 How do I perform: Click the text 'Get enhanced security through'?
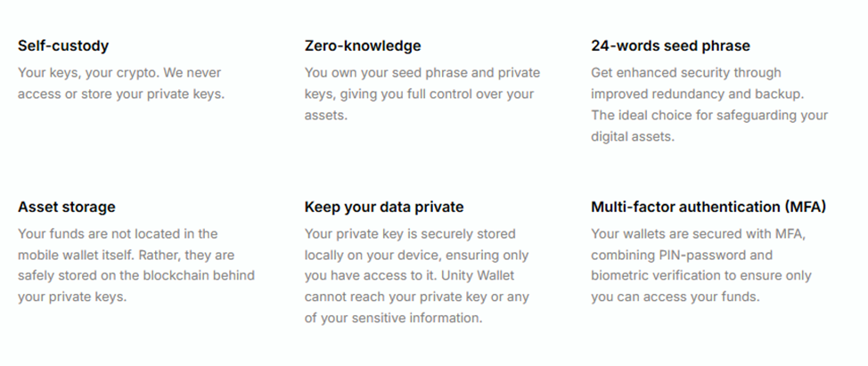[686, 73]
